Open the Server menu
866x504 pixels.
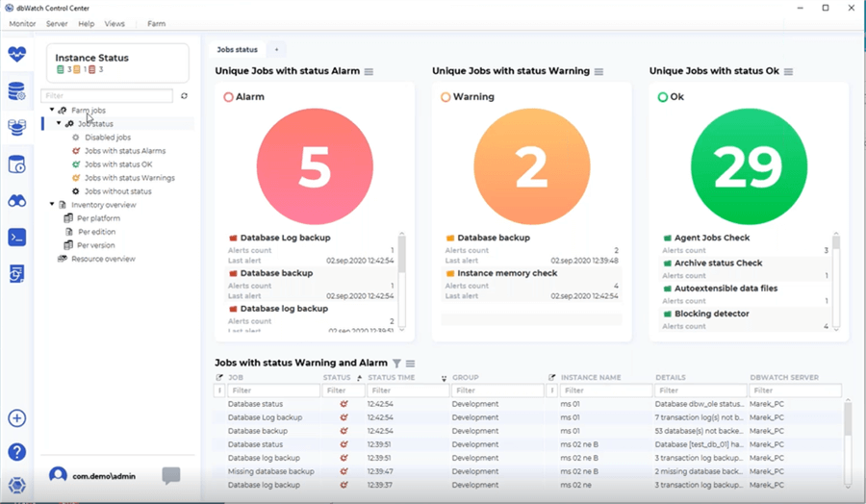(x=57, y=24)
